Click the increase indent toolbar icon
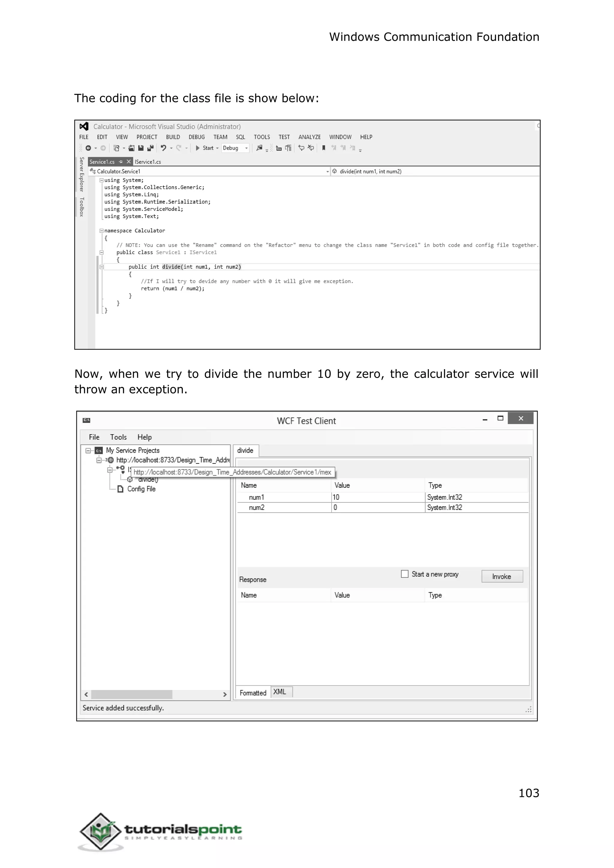Viewport: 614px width, 868px height. (x=288, y=148)
